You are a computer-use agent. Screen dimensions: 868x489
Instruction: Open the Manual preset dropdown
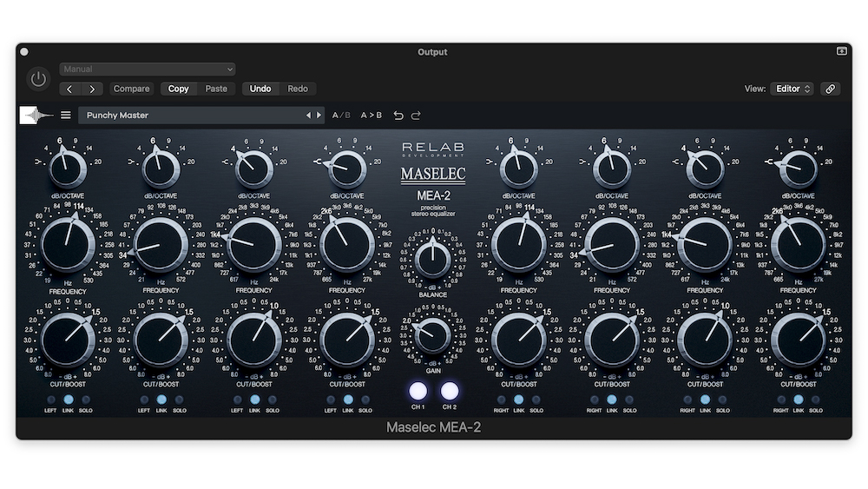click(148, 69)
